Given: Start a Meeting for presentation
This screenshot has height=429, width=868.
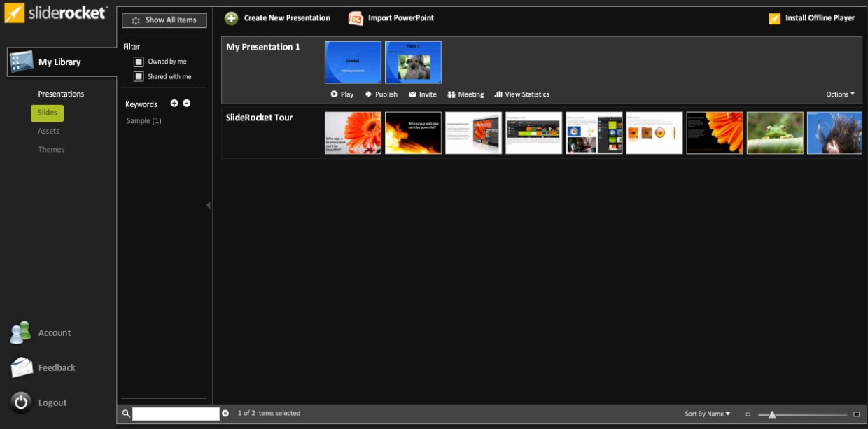Looking at the screenshot, I should [465, 94].
